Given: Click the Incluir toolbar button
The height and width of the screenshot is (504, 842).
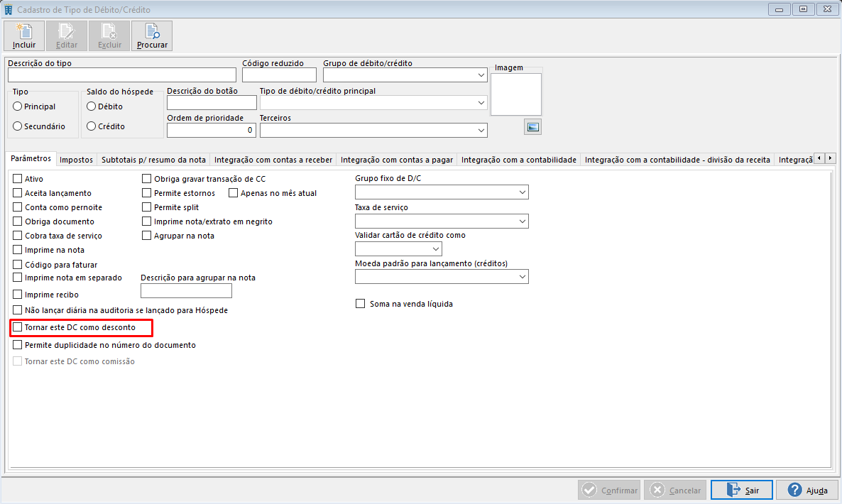Looking at the screenshot, I should coord(24,36).
